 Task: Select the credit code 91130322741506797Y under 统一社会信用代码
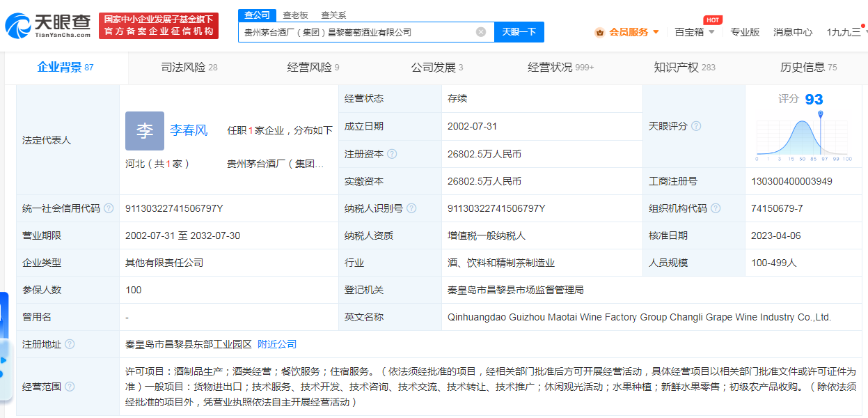click(174, 208)
